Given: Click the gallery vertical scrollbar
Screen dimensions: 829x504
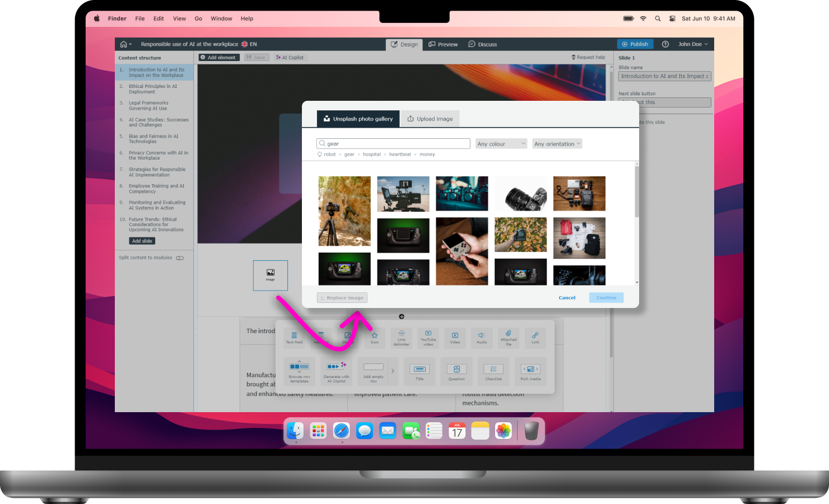Looking at the screenshot, I should click(x=636, y=192).
